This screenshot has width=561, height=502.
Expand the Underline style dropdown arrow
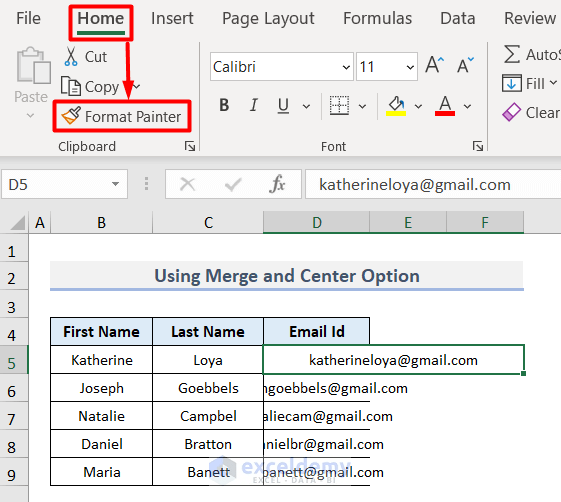click(306, 106)
